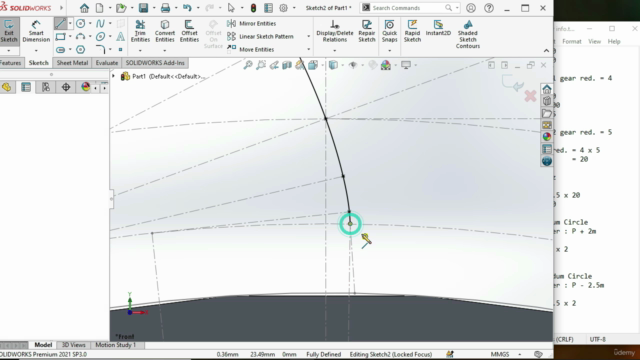This screenshot has height=360, width=640.
Task: Click Quick Snaps tool
Action: click(389, 31)
